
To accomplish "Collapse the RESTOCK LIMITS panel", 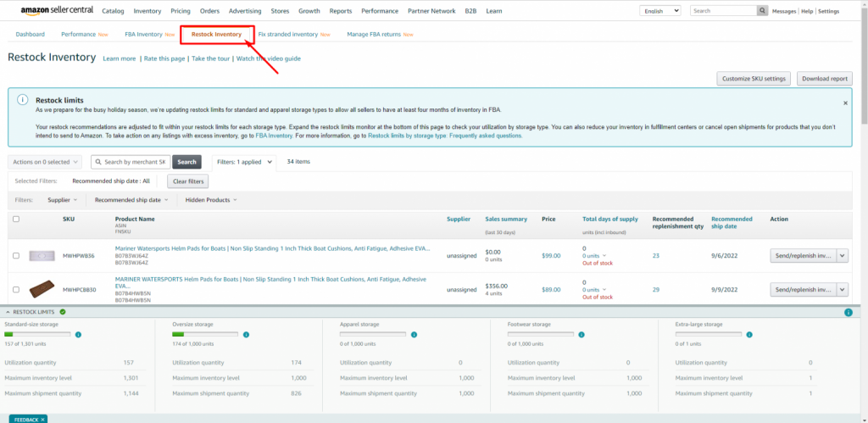I will point(8,312).
